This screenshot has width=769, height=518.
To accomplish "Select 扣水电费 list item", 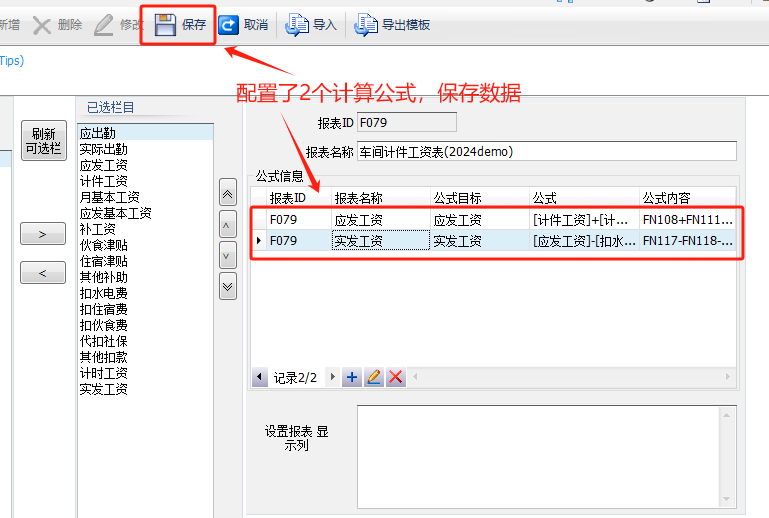I will click(146, 293).
